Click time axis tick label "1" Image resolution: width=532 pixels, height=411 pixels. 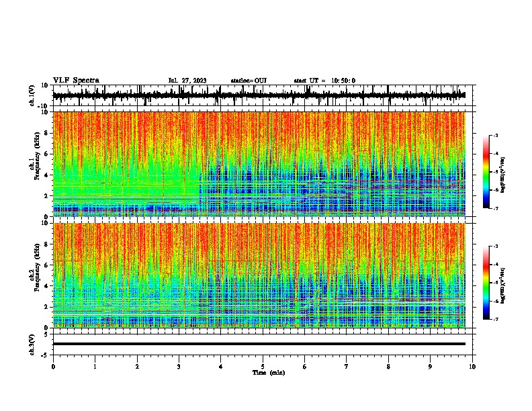click(95, 367)
